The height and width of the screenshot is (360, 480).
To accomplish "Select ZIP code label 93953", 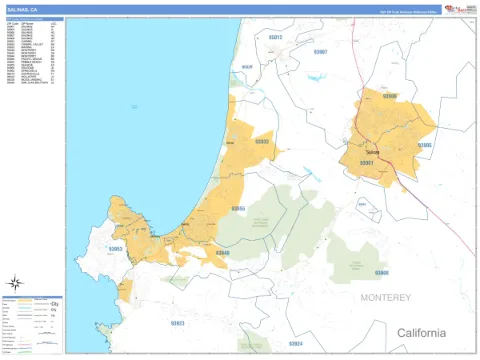I will 115,249.
